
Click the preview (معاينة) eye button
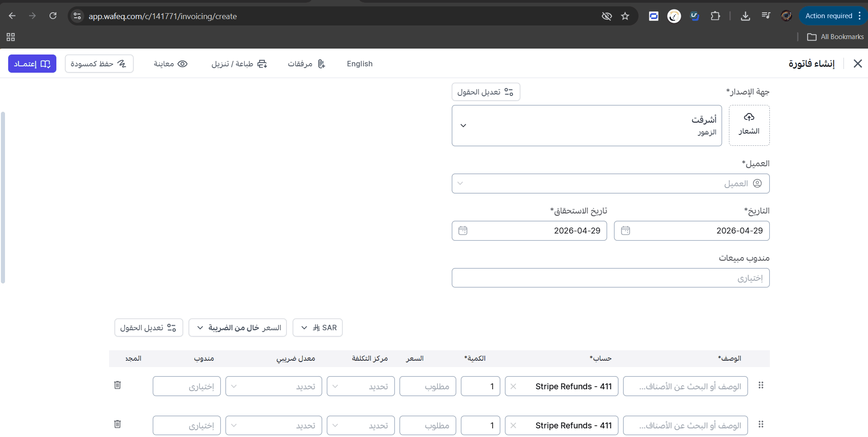coord(170,64)
